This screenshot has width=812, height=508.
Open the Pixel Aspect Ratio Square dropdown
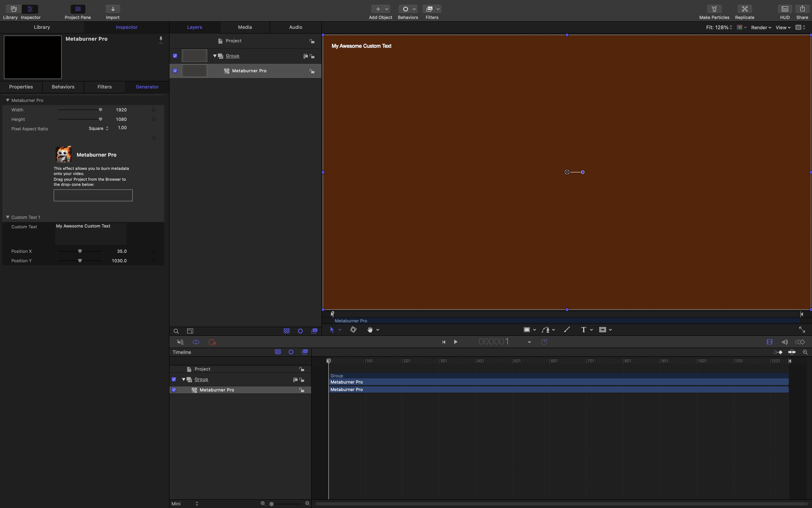(98, 128)
